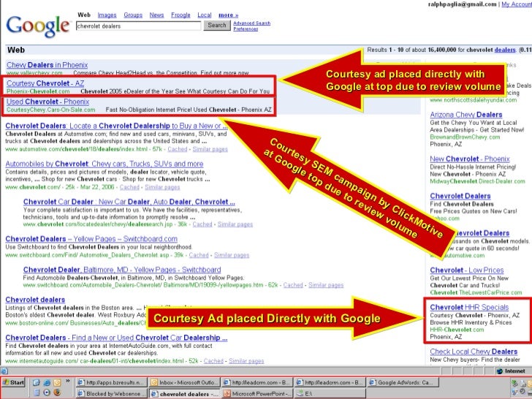The height and width of the screenshot is (399, 532).
Task: Open Similar pages for dealersearch.jsp result
Action: [235, 224]
